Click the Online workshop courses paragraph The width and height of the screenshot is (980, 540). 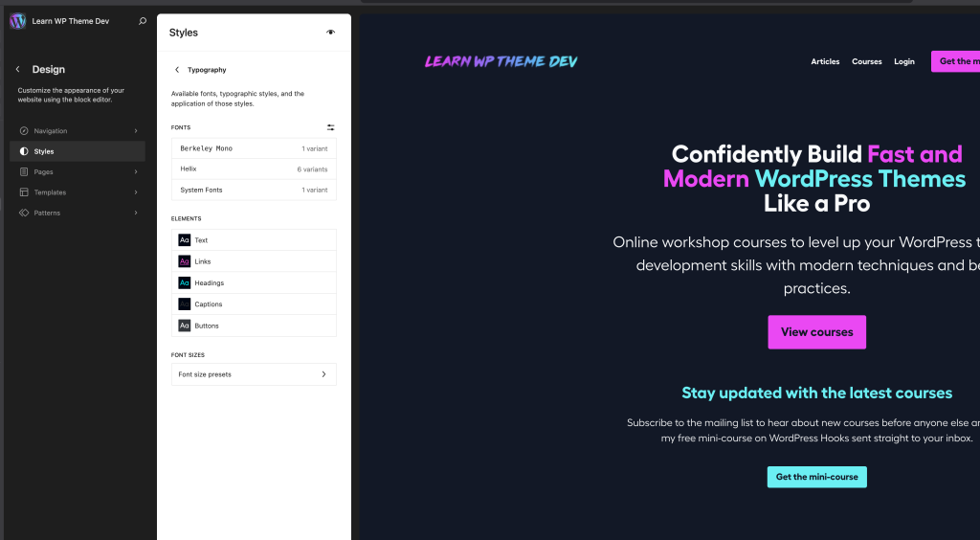point(796,265)
